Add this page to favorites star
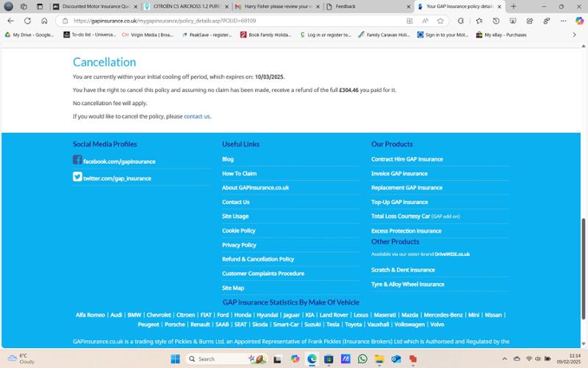This screenshot has width=588, height=368. [440, 21]
